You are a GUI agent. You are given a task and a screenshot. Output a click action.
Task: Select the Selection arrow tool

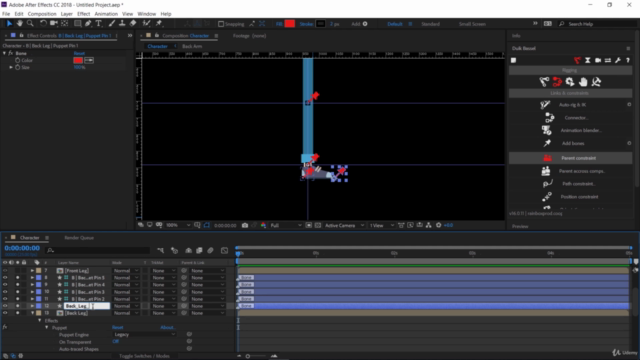9,24
